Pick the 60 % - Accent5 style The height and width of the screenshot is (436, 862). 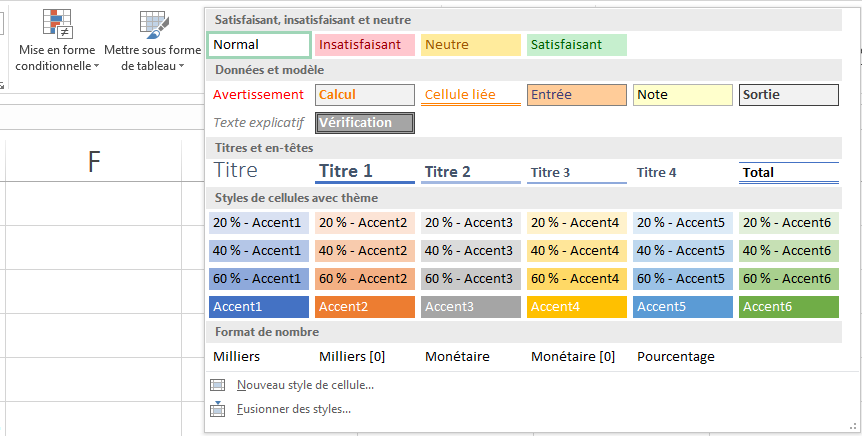coord(683,278)
